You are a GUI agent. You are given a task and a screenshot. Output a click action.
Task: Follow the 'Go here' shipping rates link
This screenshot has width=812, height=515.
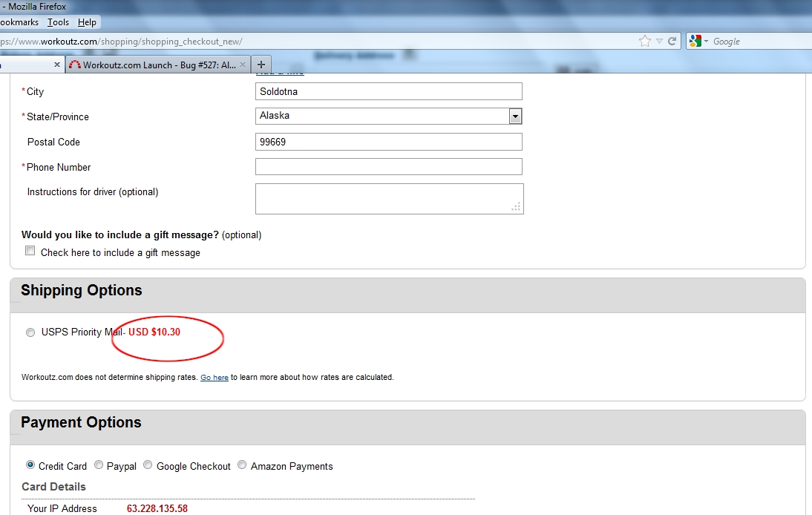[215, 377]
